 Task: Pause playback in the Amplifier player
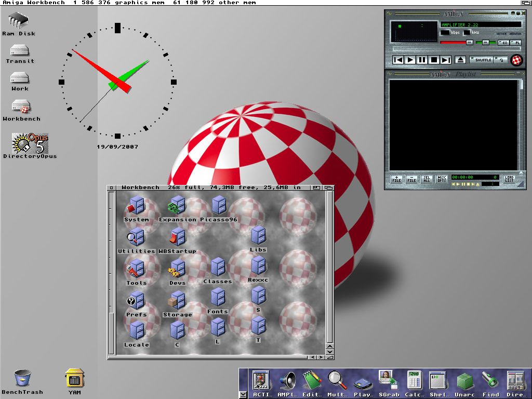pos(422,60)
